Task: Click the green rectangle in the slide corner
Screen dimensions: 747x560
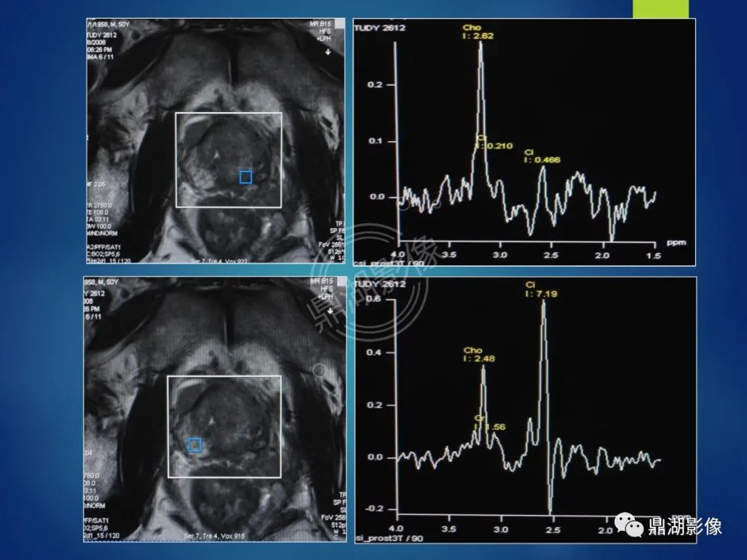Action: [x=661, y=8]
